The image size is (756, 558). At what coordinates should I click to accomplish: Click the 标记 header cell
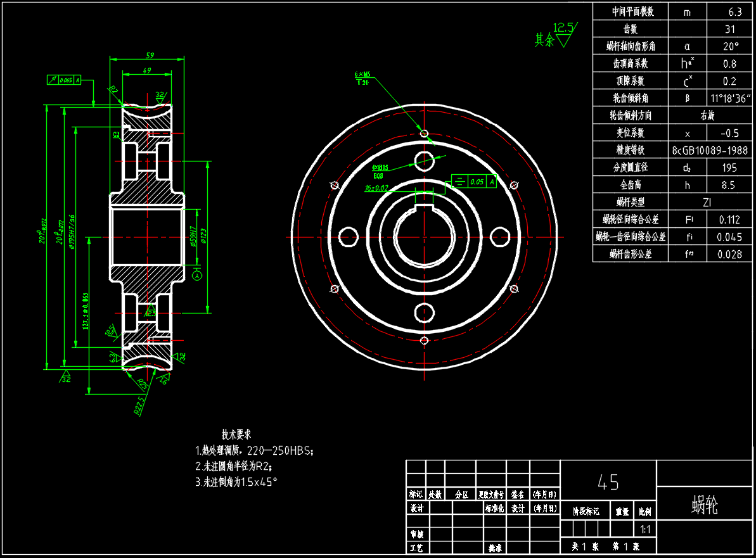416,495
